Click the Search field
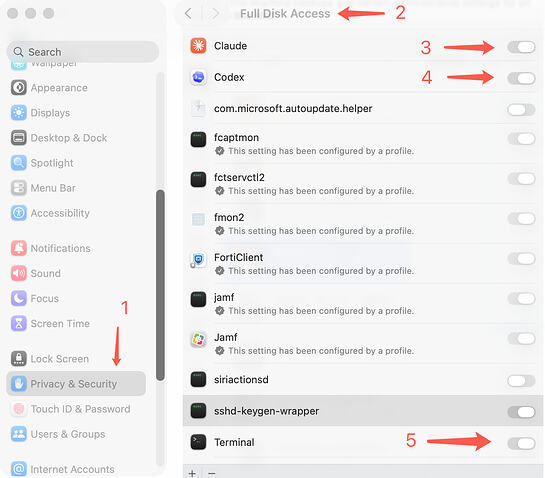The height and width of the screenshot is (478, 545). (x=83, y=52)
